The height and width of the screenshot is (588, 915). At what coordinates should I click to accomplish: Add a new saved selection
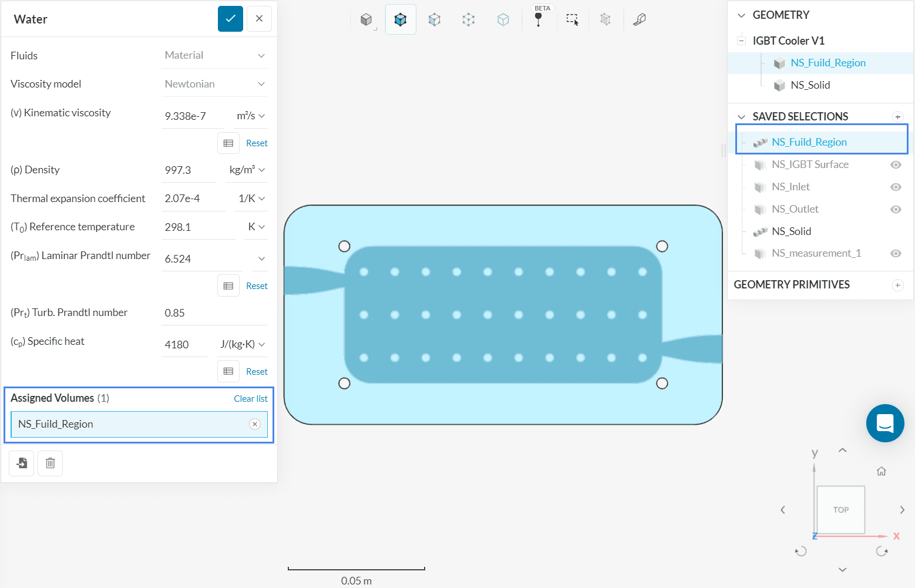897,117
